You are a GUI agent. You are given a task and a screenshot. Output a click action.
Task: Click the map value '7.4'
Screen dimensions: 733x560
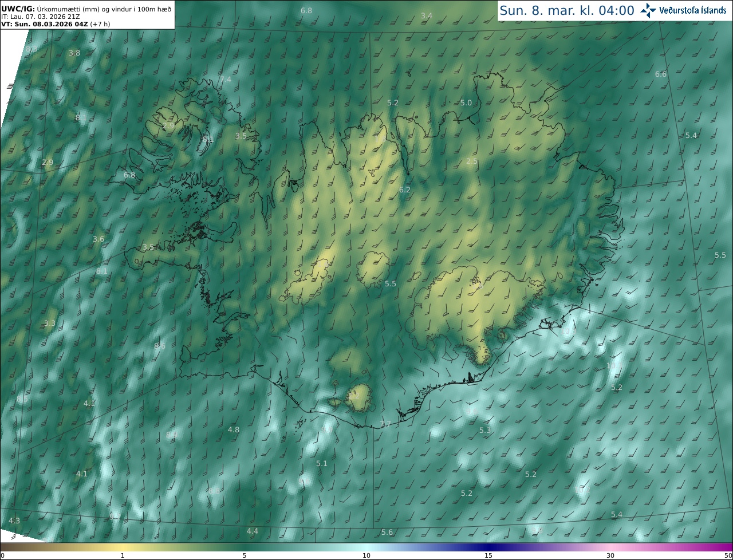coord(226,79)
